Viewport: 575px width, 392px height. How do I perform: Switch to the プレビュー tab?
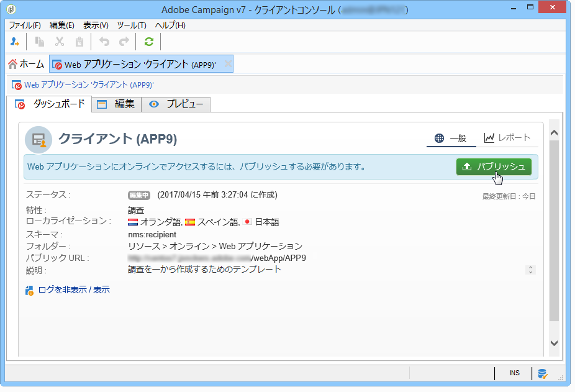pos(176,104)
